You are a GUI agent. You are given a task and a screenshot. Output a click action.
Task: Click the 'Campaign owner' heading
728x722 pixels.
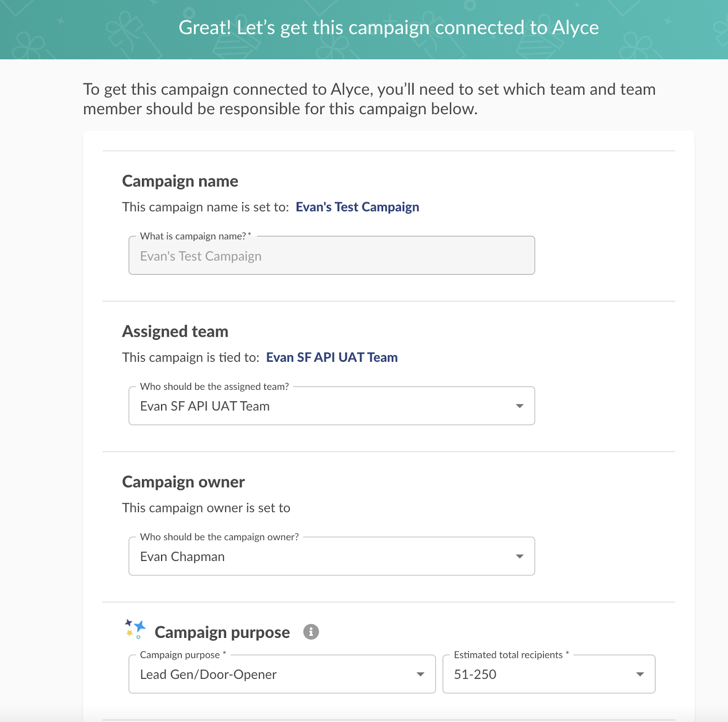pos(183,482)
